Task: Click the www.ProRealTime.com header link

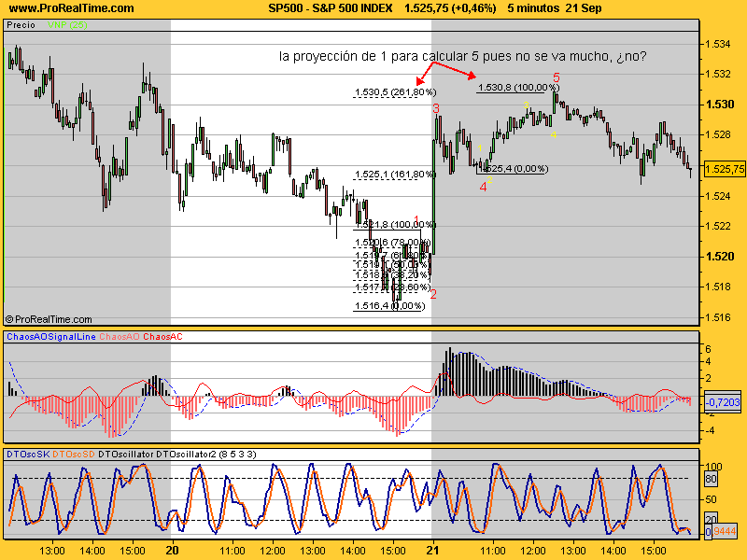Action: [x=71, y=8]
